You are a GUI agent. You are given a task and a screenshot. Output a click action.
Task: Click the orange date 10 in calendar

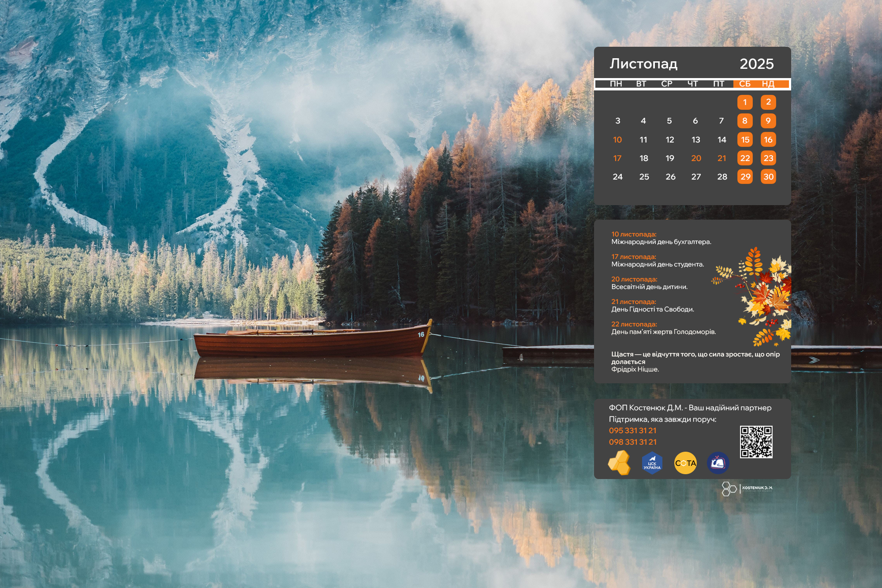(617, 140)
